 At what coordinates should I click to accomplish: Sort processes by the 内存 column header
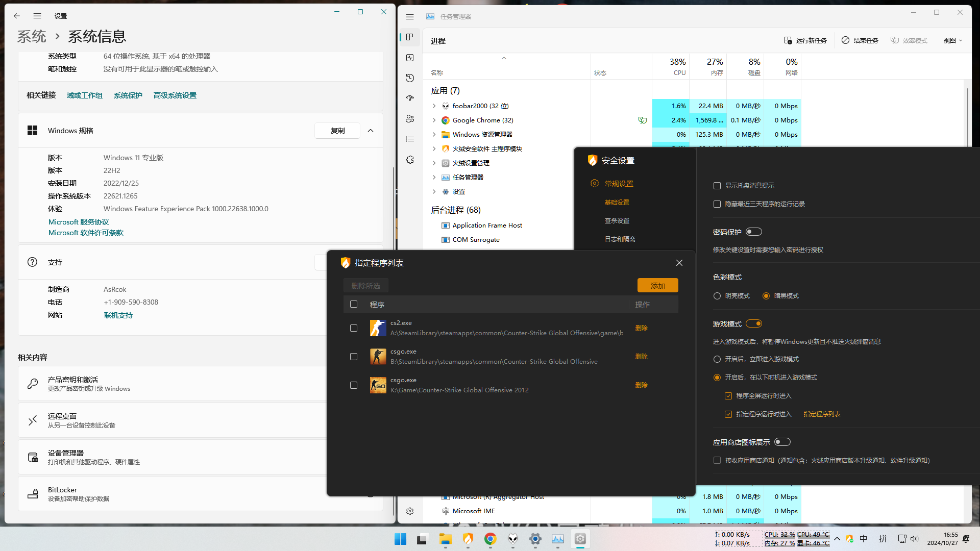tap(708, 66)
